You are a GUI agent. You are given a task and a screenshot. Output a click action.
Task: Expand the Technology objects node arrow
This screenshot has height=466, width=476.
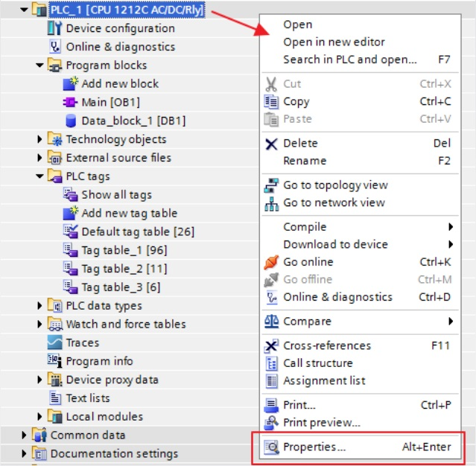(39, 139)
